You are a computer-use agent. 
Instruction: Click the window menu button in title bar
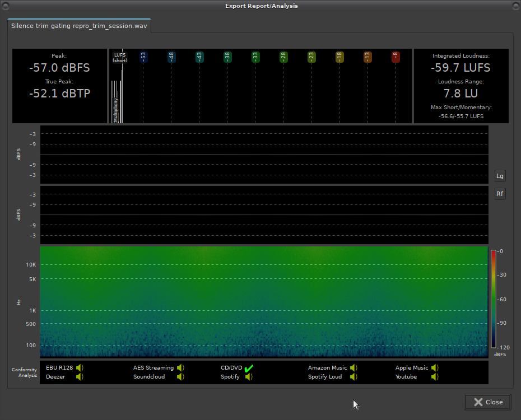[x=6, y=6]
